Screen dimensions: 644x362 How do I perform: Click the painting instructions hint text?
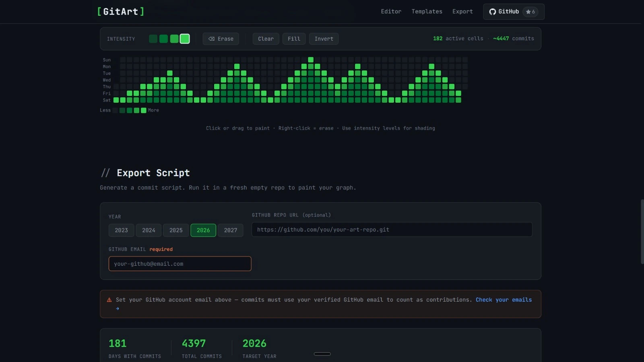pos(320,128)
